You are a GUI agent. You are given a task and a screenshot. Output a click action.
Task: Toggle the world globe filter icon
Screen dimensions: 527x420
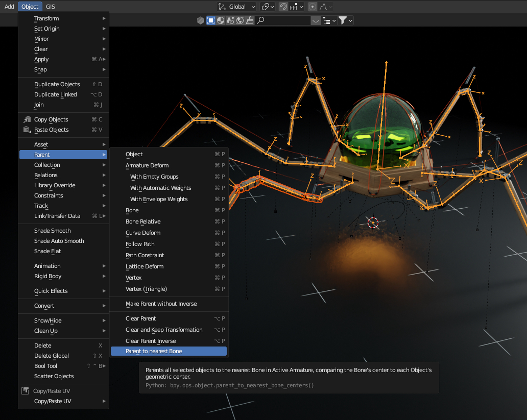tap(240, 20)
